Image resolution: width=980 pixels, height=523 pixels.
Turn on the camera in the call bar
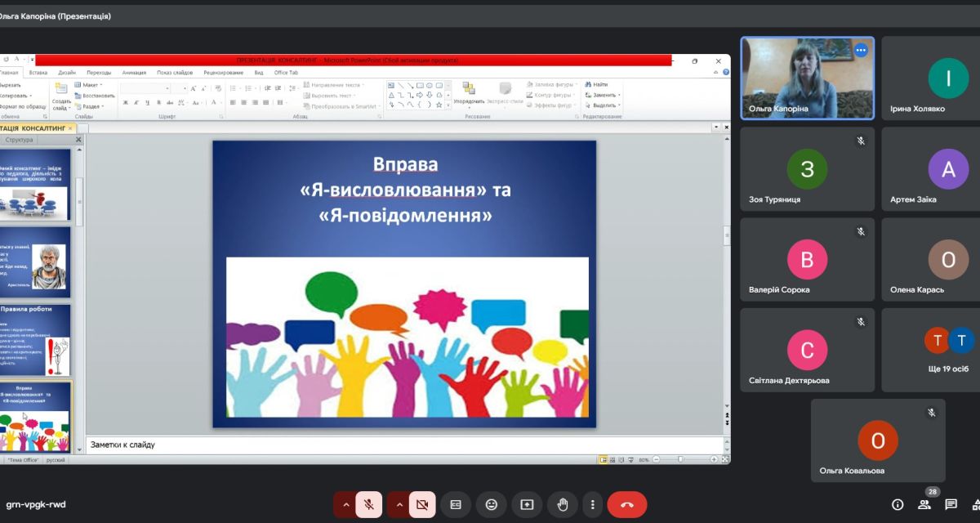click(422, 505)
